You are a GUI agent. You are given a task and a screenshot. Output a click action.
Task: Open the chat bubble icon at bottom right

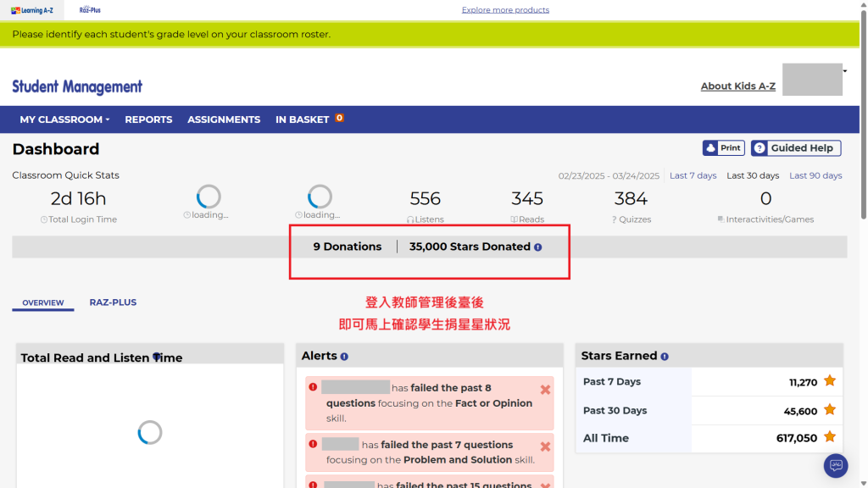[836, 466]
